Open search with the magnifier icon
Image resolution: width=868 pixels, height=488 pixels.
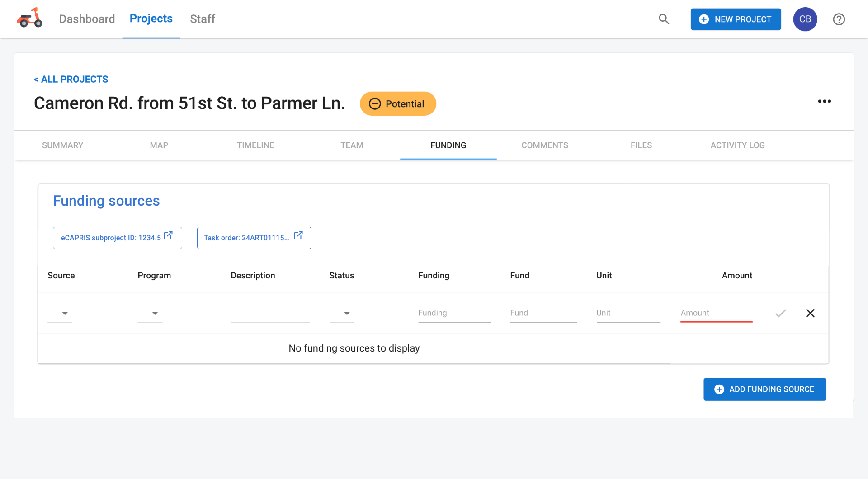664,19
